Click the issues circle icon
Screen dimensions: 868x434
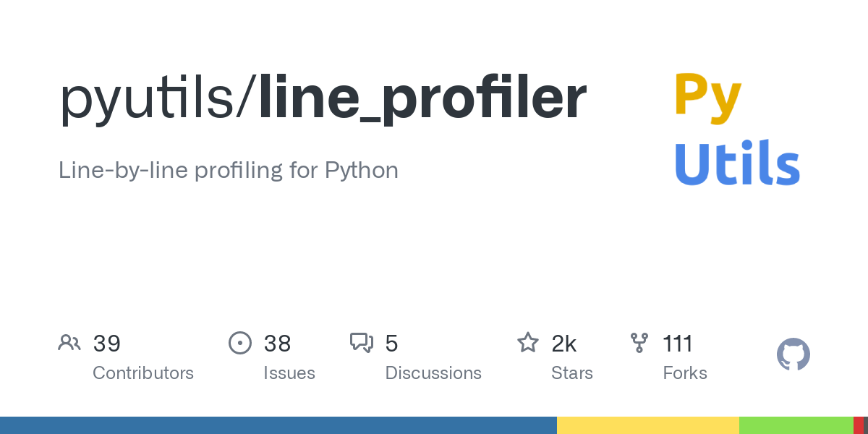pyautogui.click(x=239, y=343)
